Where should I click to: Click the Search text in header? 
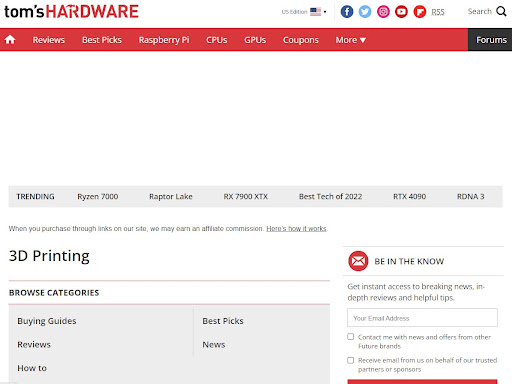480,11
